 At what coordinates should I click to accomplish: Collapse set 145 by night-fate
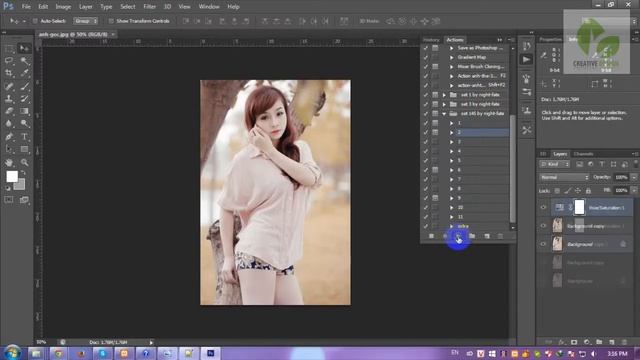pos(444,114)
